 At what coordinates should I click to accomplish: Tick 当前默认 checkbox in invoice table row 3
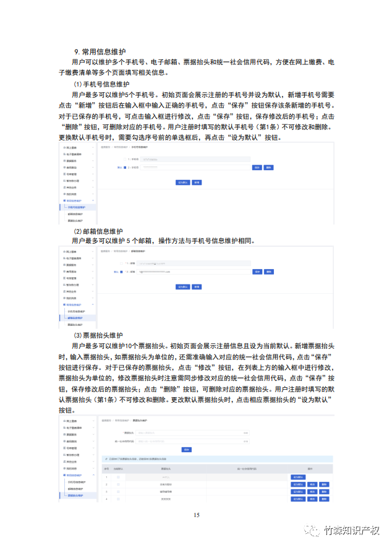pos(118,492)
